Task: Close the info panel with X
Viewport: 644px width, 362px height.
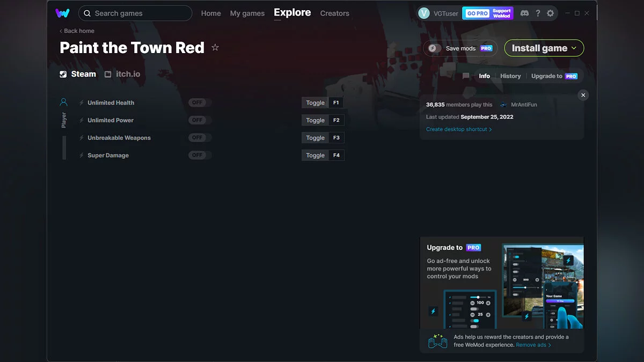Action: (x=583, y=95)
